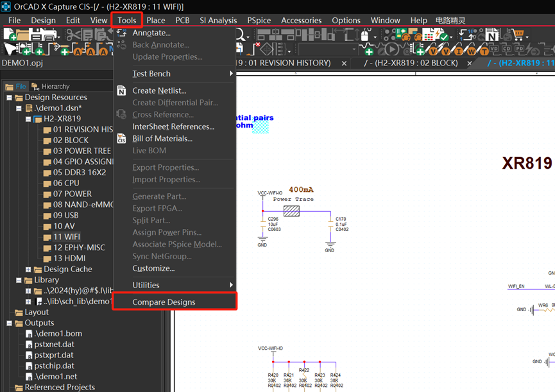The image size is (555, 392).
Task: Select Bill of Materials... menu entry
Action: click(175, 139)
